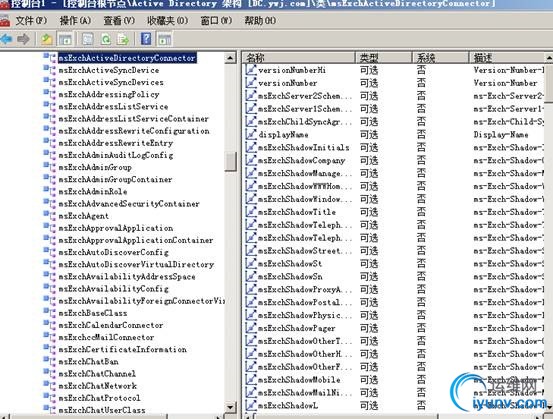Sort by the 类型 column header
Image resolution: width=553 pixels, height=419 pixels.
pyautogui.click(x=384, y=57)
